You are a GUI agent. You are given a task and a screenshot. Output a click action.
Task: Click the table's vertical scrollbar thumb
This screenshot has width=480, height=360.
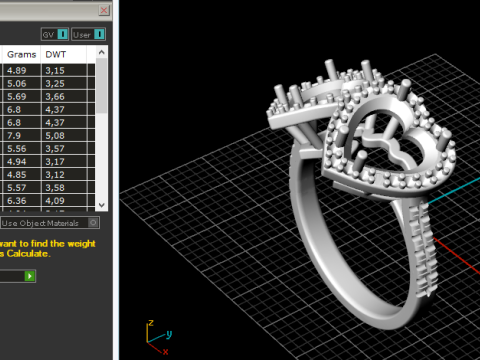tap(102, 86)
